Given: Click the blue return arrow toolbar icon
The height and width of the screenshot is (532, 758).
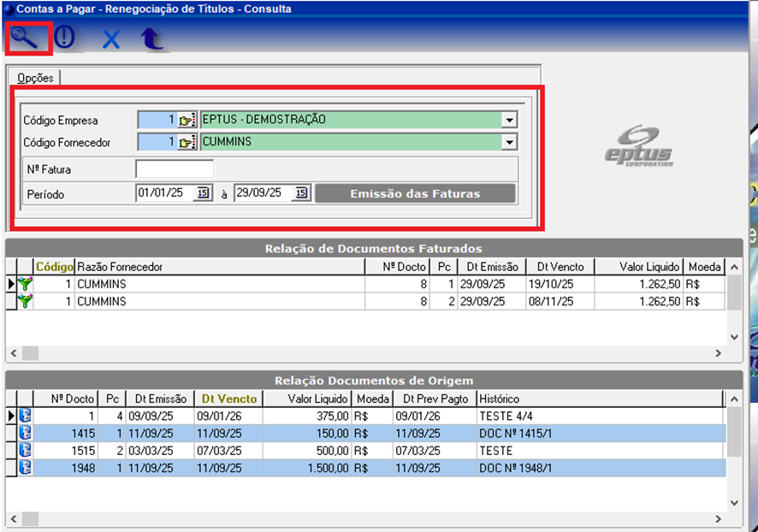Looking at the screenshot, I should 152,39.
